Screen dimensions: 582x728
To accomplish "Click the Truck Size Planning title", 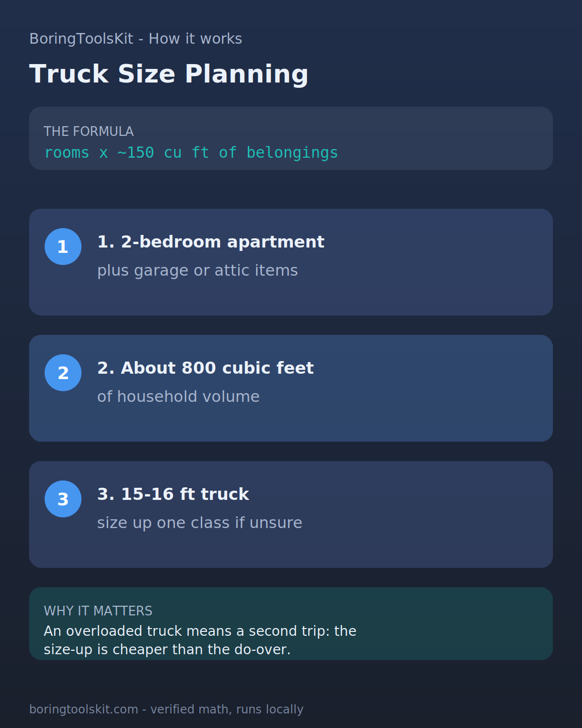I will (169, 74).
